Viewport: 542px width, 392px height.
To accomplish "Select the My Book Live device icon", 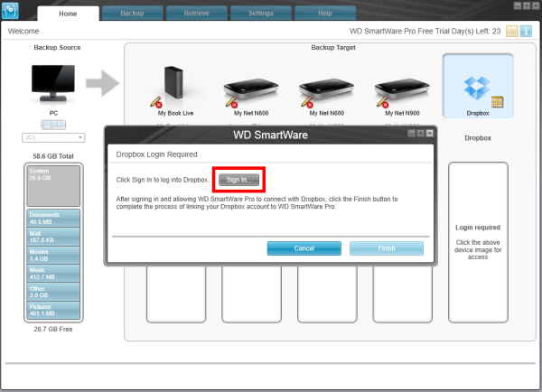I will (173, 83).
